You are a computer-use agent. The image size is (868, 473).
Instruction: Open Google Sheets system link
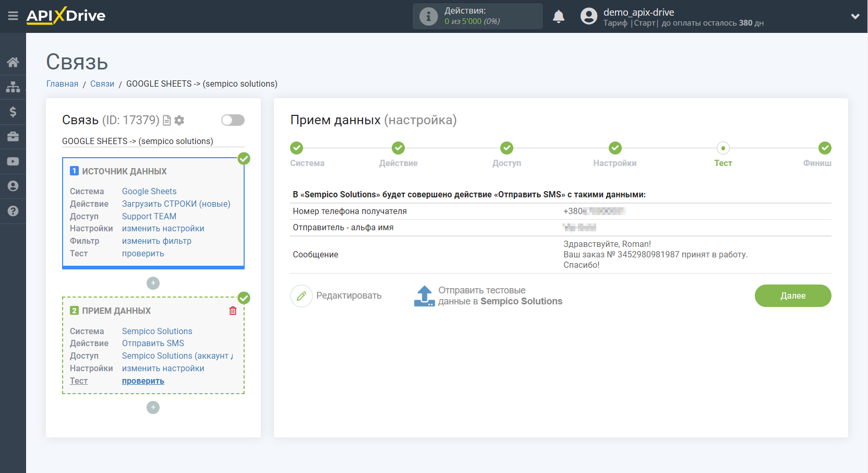coord(149,192)
